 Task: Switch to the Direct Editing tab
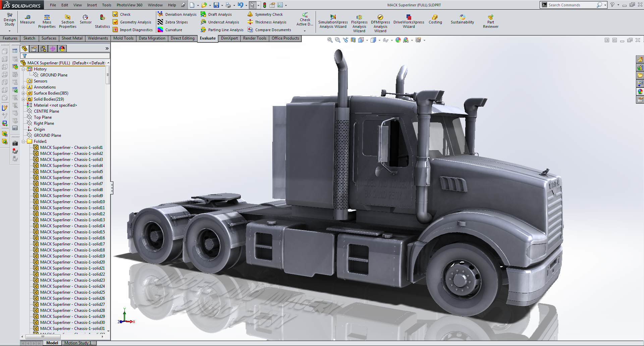tap(182, 38)
